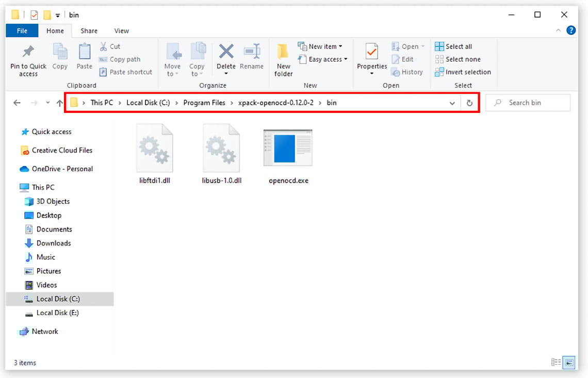Select Local Disk (C:) in sidebar
This screenshot has height=378, width=588.
tap(60, 299)
